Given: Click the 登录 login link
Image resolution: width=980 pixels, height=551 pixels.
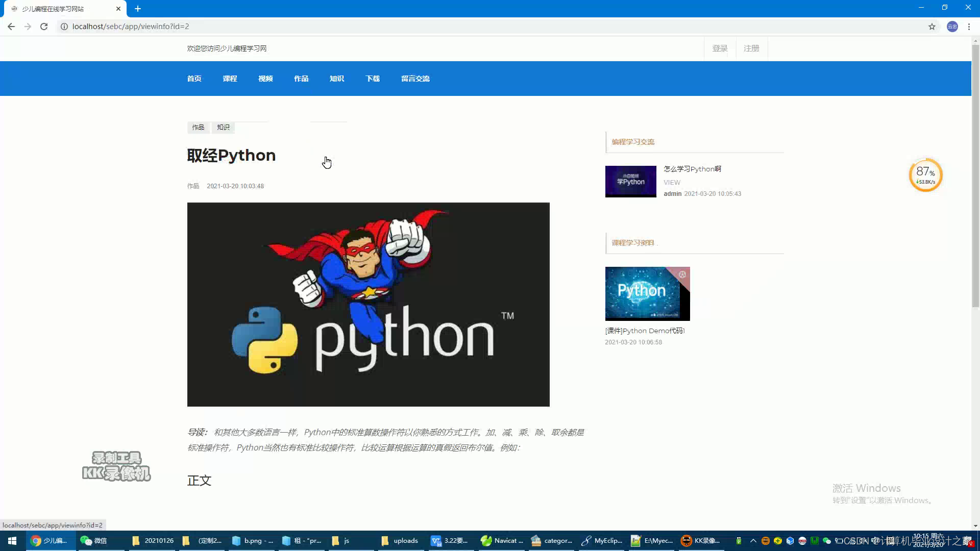Looking at the screenshot, I should pos(720,48).
